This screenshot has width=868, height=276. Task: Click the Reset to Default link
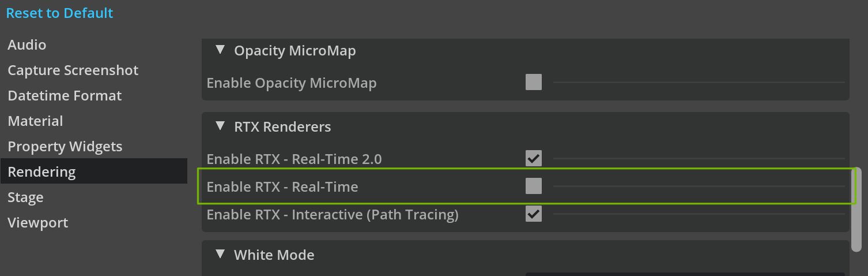[59, 13]
